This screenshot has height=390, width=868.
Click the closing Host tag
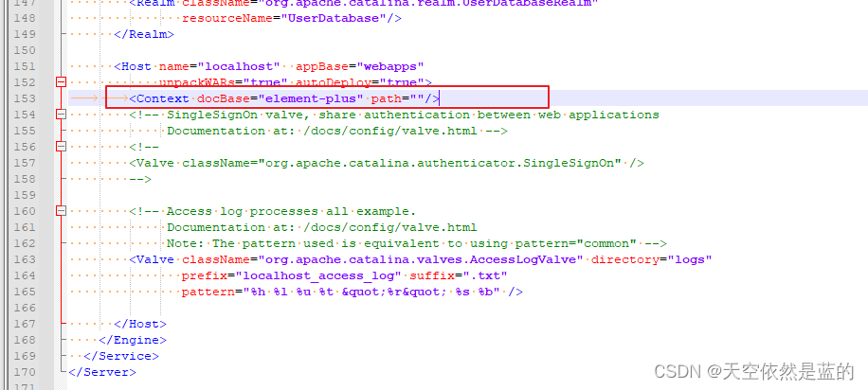click(140, 324)
